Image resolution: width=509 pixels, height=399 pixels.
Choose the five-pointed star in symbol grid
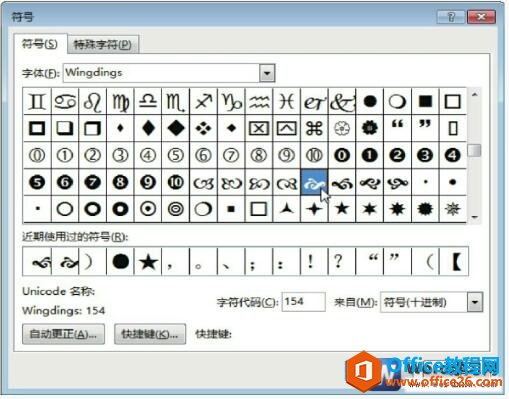pos(342,209)
